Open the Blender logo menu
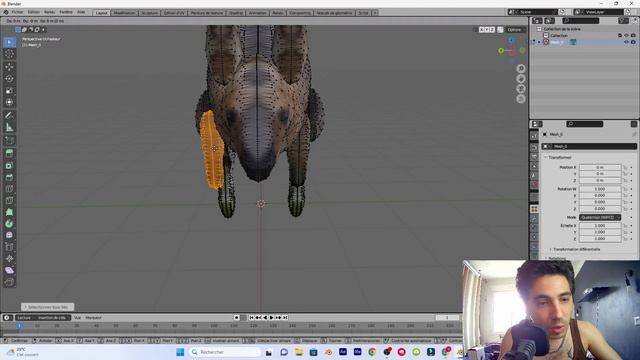640x360 pixels. 6,12
